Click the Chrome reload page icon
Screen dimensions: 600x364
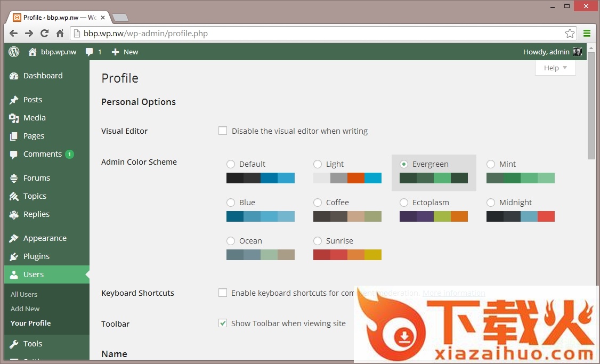(45, 33)
